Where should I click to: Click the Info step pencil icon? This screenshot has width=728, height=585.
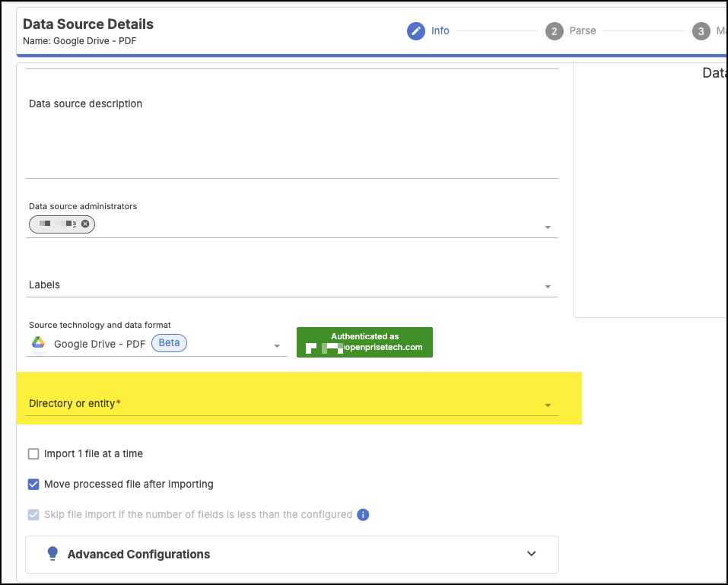416,31
